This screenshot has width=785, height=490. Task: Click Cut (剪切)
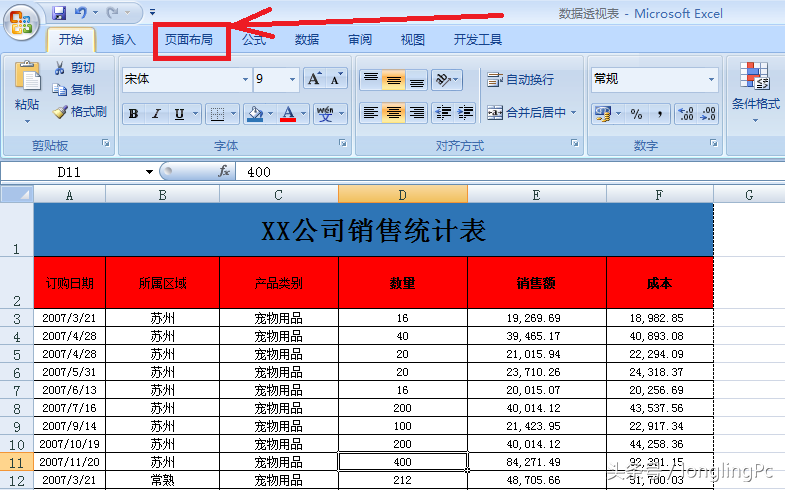click(74, 68)
